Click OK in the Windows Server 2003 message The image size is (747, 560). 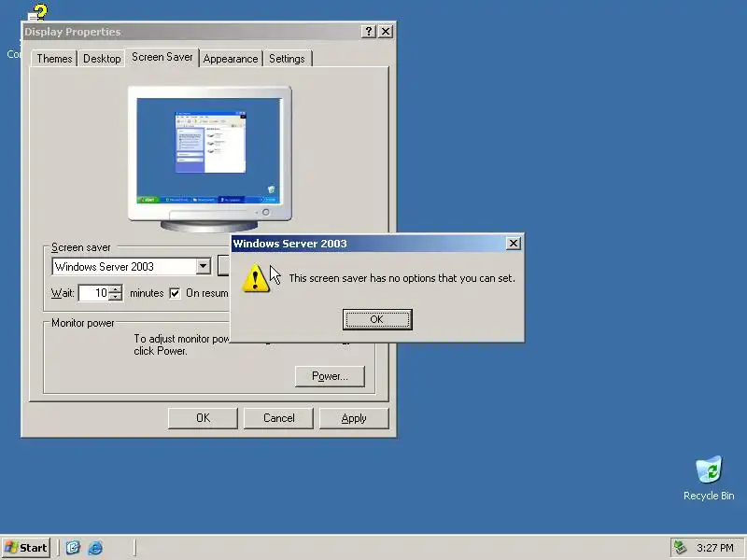click(x=377, y=319)
